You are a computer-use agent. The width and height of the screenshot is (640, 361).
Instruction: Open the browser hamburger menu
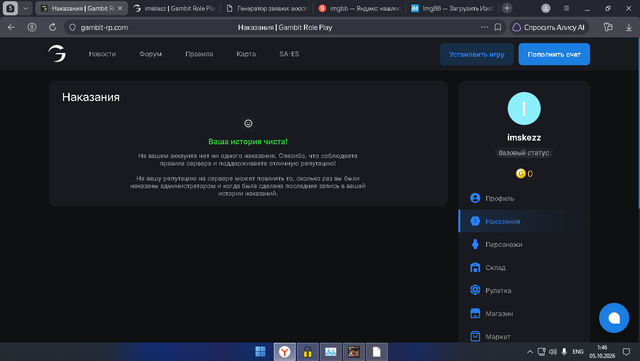[x=566, y=8]
